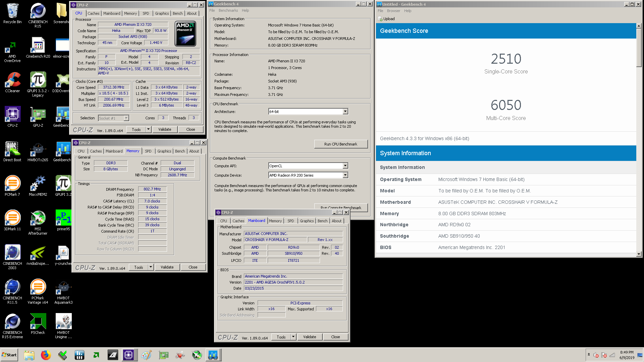Open the HWBOT Aquamark3 desktop icon
The image size is (644, 362).
click(63, 292)
